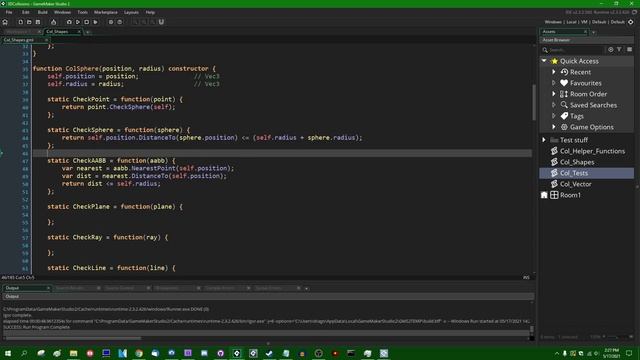
Task: Open Help menu
Action: pyautogui.click(x=150, y=12)
